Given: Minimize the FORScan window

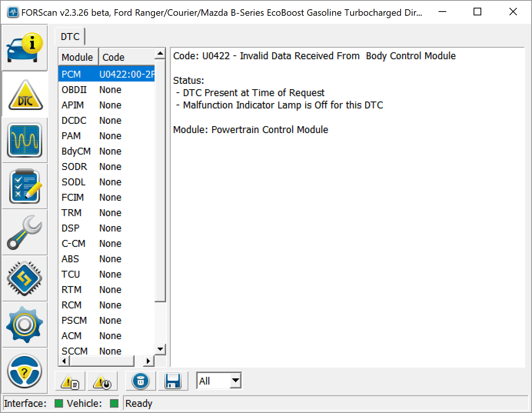Looking at the screenshot, I should pos(442,12).
